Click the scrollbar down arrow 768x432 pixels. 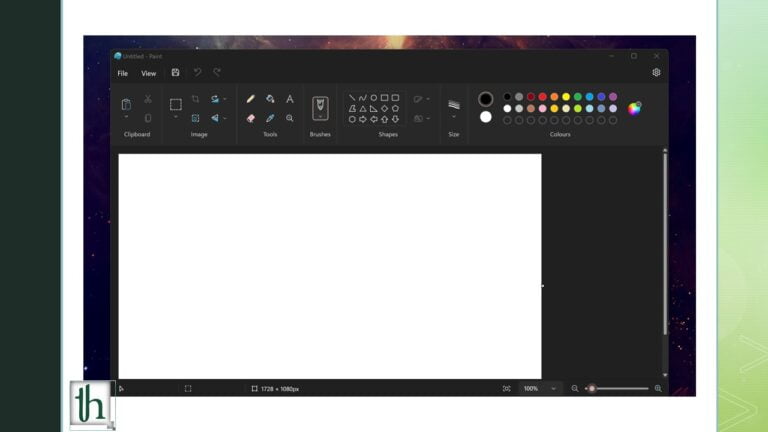click(x=665, y=375)
